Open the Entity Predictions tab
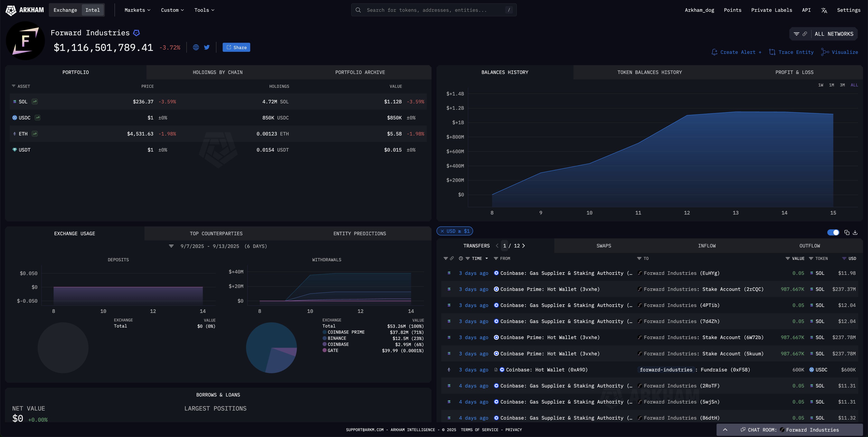Viewport: 868px width, 437px height. tap(360, 233)
